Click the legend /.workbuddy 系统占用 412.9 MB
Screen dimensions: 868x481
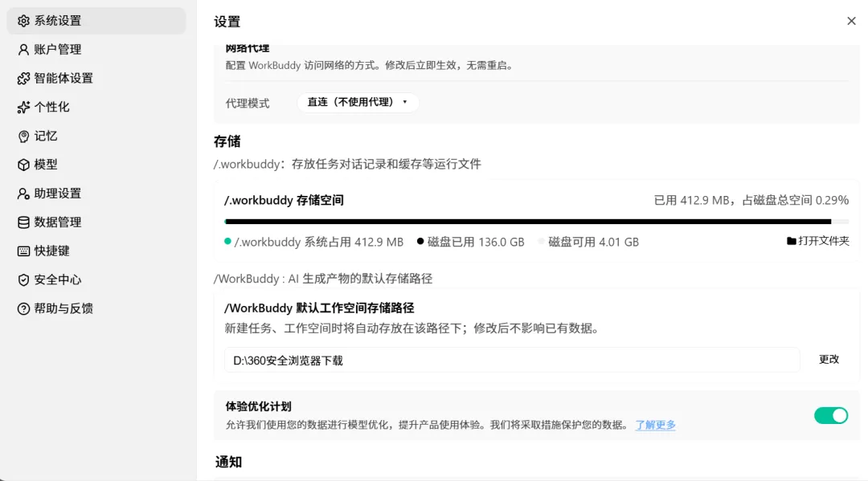tap(314, 243)
